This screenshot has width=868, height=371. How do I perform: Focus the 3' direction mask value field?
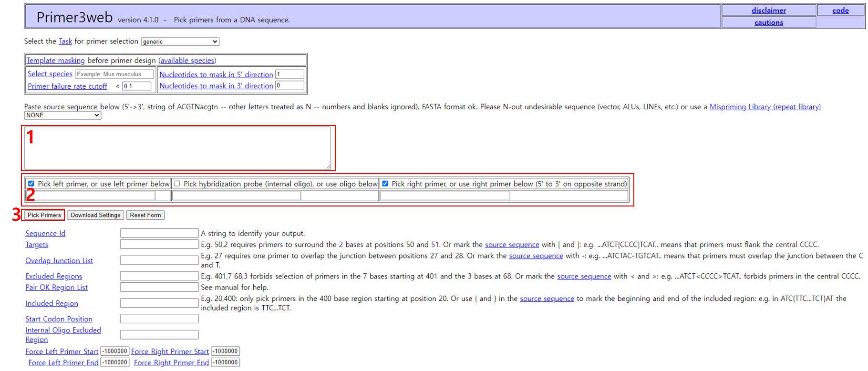click(289, 85)
